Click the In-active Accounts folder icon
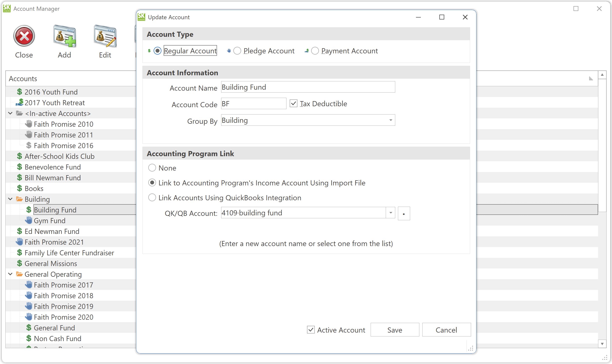This screenshot has width=612, height=364. pos(20,113)
